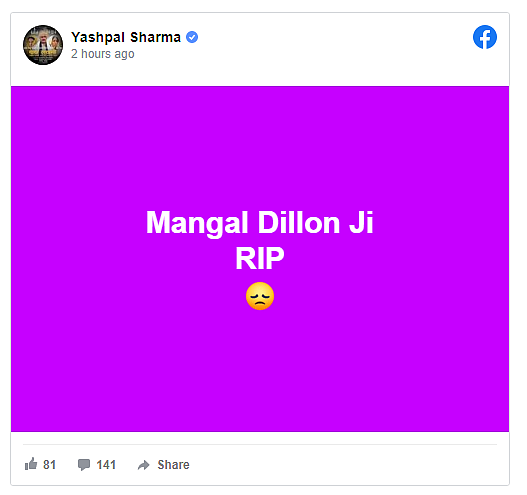This screenshot has height=495, width=527.
Task: Click the divider line above reactions
Action: pyautogui.click(x=259, y=444)
